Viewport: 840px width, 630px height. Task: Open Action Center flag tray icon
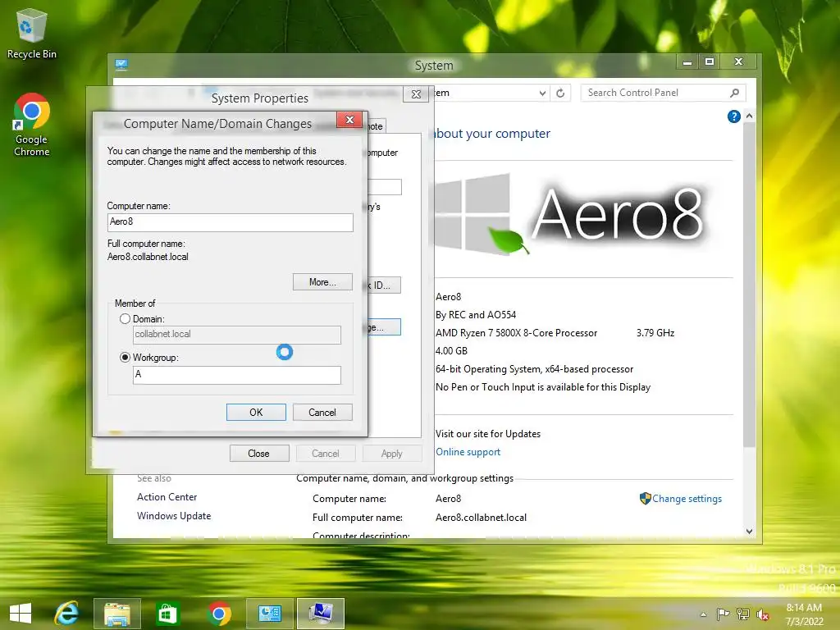coord(723,614)
